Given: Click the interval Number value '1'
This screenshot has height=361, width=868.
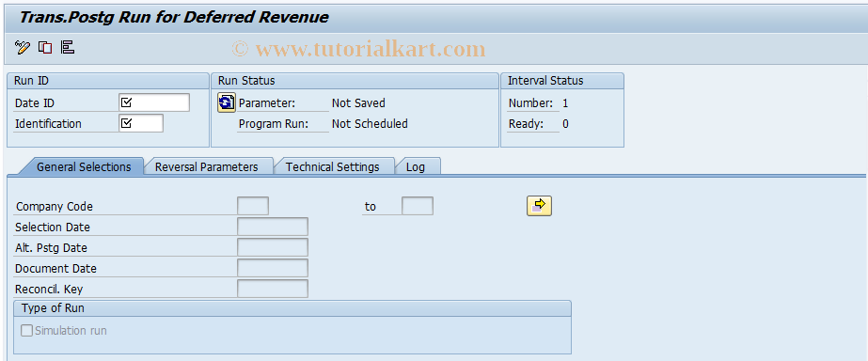Looking at the screenshot, I should (565, 103).
